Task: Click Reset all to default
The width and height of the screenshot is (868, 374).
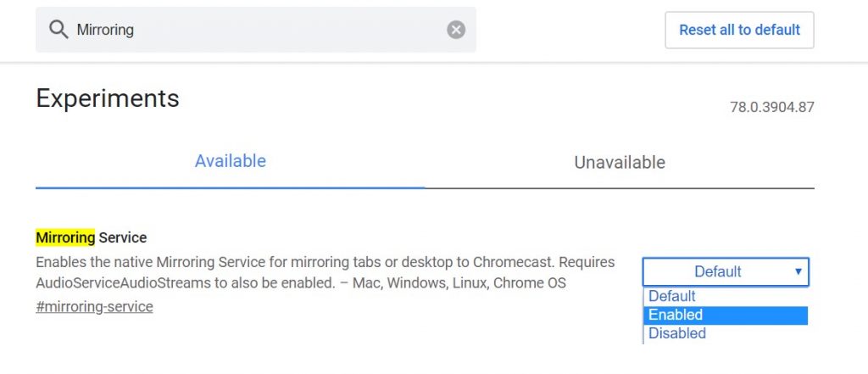Action: pyautogui.click(x=739, y=30)
